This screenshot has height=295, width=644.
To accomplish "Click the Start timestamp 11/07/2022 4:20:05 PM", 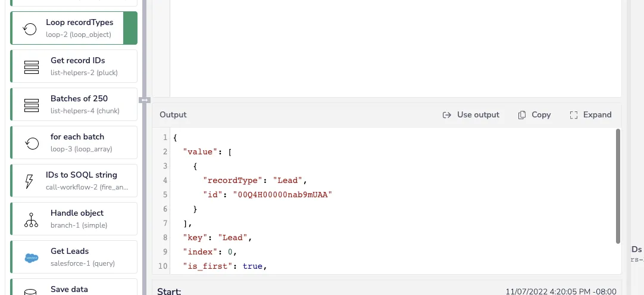I will pos(561,291).
